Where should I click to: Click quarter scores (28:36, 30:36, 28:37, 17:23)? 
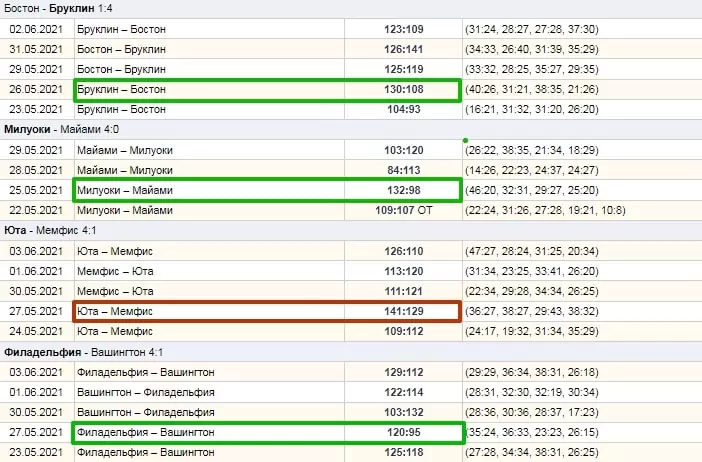point(531,412)
